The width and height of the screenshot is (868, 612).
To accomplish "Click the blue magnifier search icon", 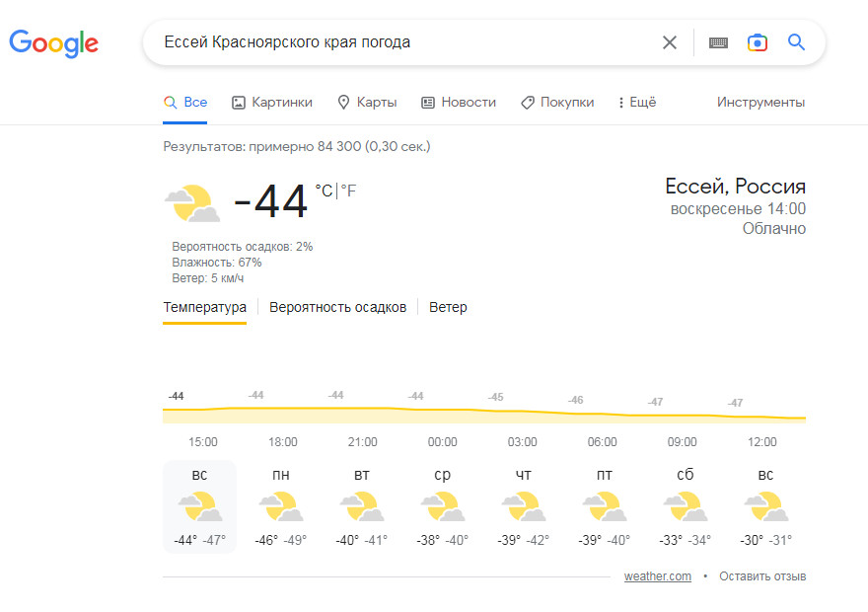I will point(796,42).
